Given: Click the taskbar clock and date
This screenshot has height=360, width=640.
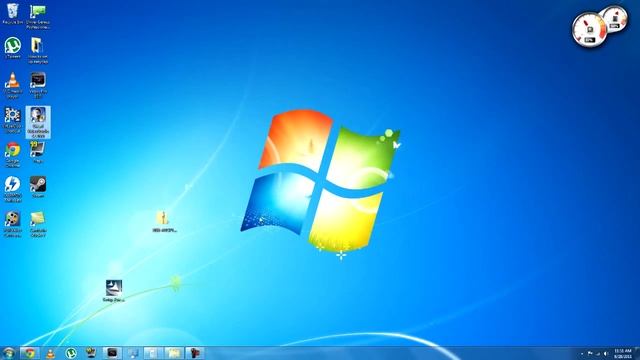Looking at the screenshot, I should (623, 353).
